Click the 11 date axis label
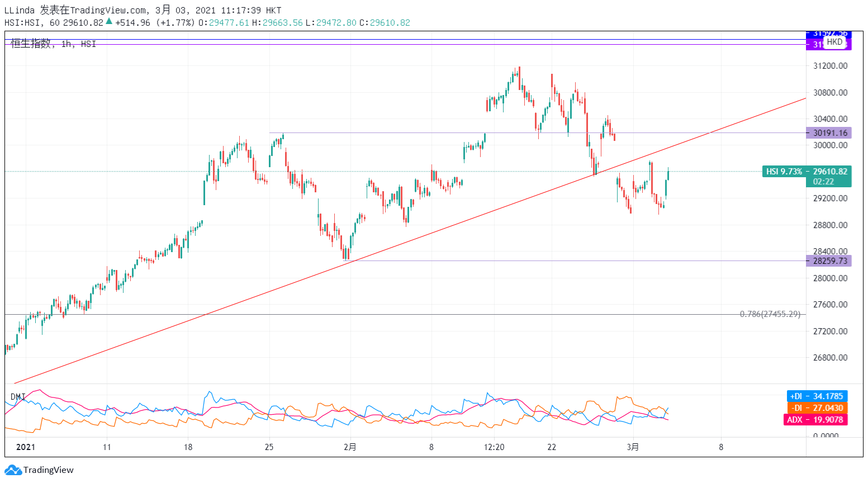The height and width of the screenshot is (483, 868). [x=107, y=447]
